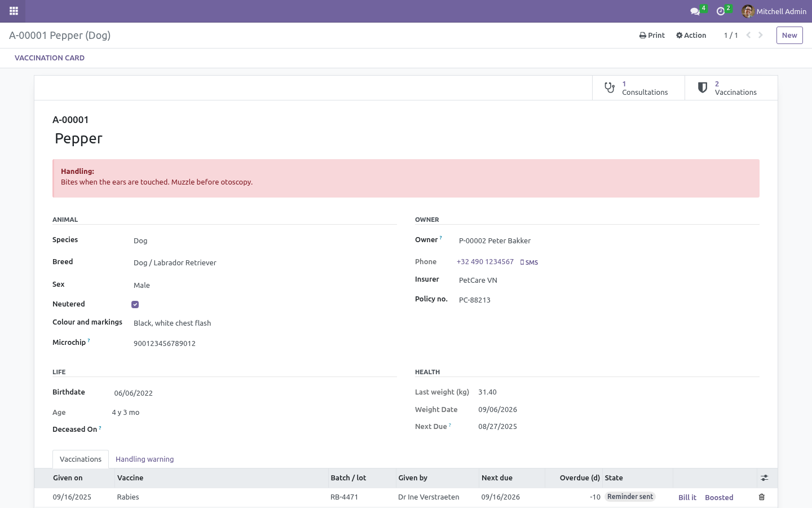Open column settings for vaccination list
812x508 pixels.
765,478
